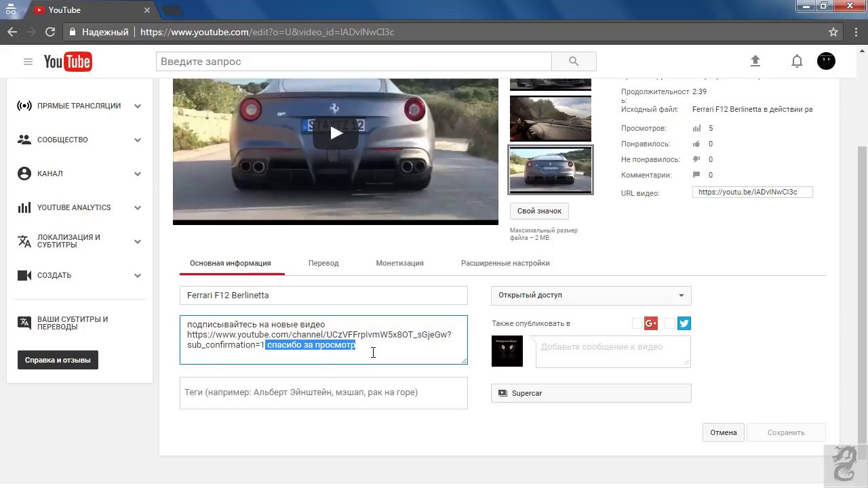Enable sharing to Google+ checkbox
The width and height of the screenshot is (868, 488).
[637, 323]
